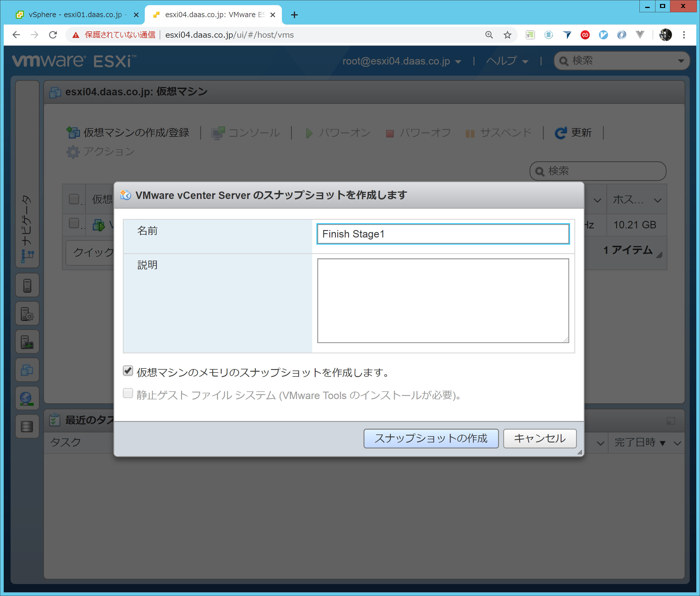The width and height of the screenshot is (700, 596).
Task: Open the コンソール toolbar item
Action: [246, 132]
